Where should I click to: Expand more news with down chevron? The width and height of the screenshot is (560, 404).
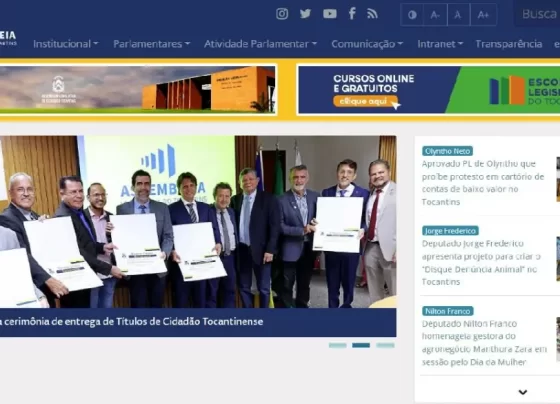pos(523,392)
